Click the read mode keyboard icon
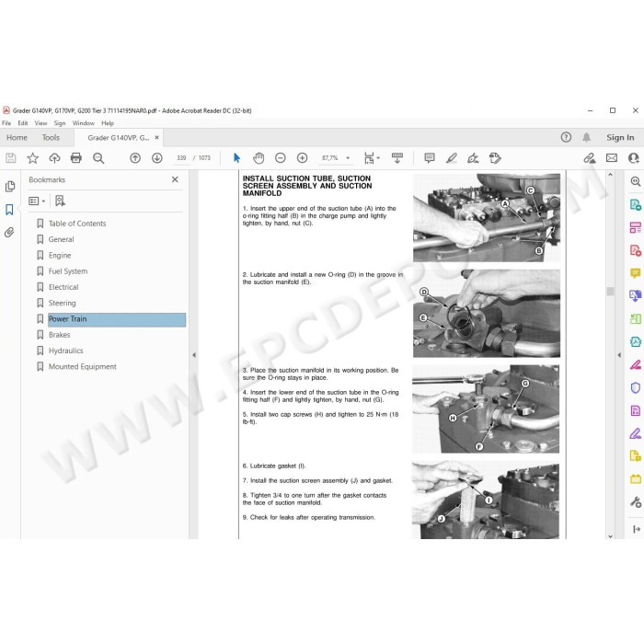Image resolution: width=644 pixels, height=644 pixels. pos(397,158)
